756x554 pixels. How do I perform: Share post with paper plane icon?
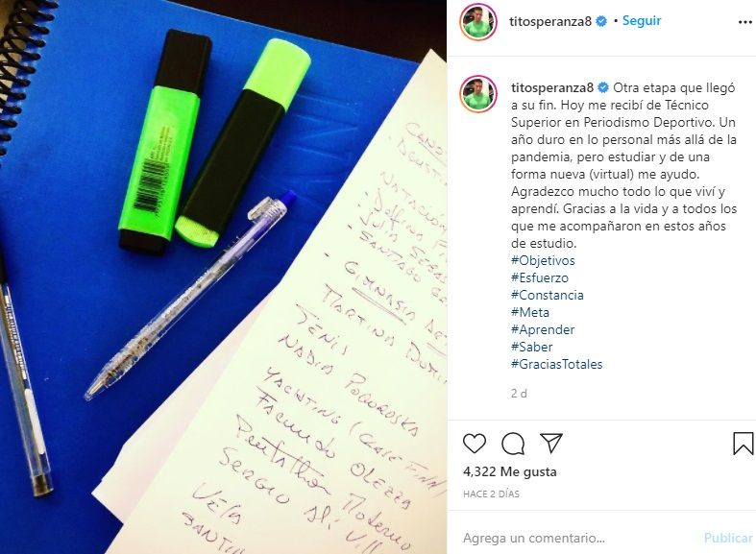point(551,443)
